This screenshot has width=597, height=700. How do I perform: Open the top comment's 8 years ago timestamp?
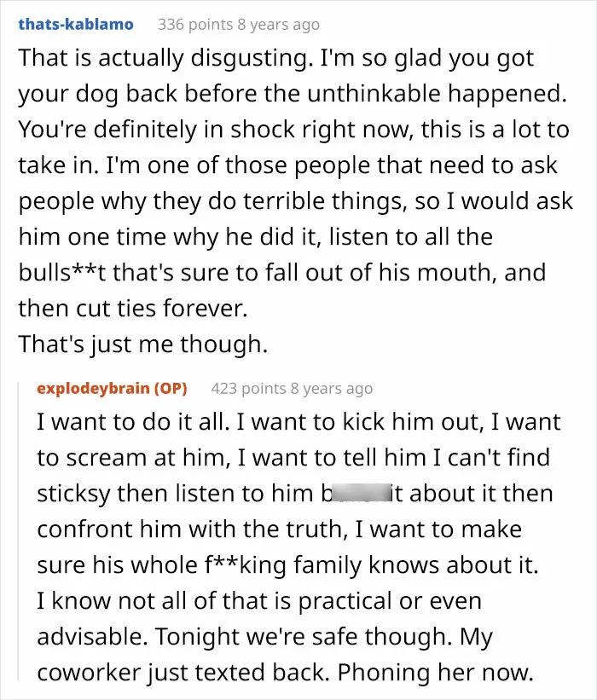click(x=279, y=25)
